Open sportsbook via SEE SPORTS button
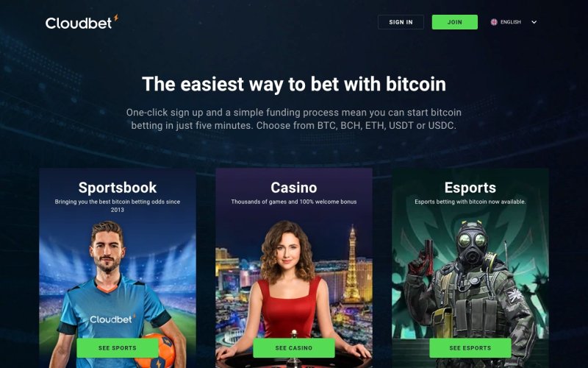 [118, 347]
